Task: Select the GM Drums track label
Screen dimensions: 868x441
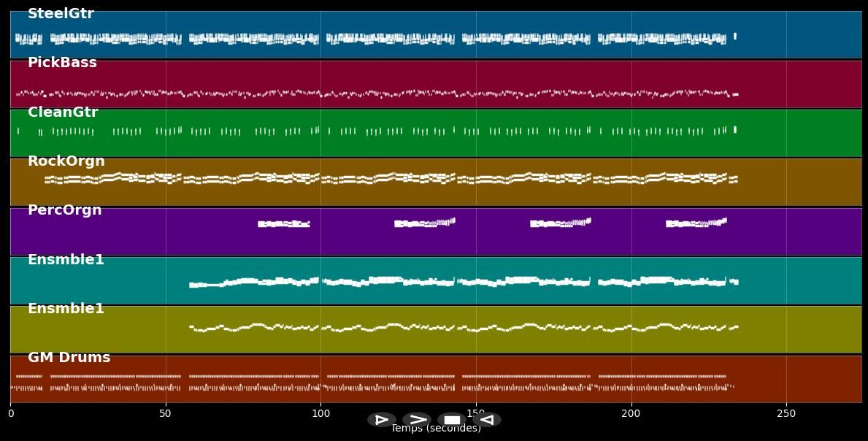Action: point(69,358)
